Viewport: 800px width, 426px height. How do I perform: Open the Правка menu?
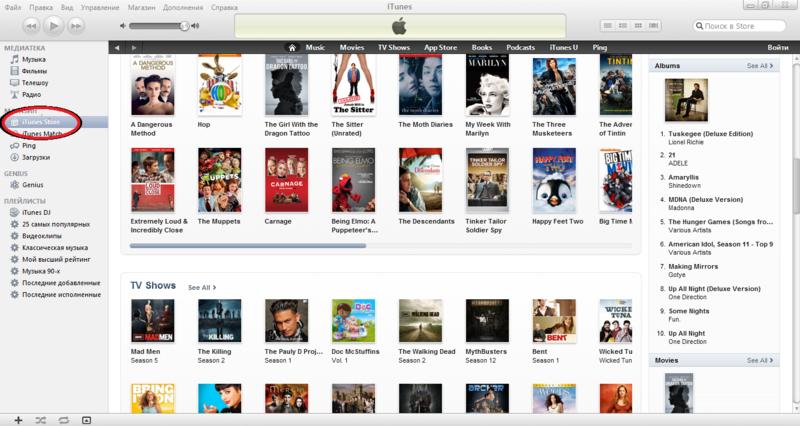(41, 7)
